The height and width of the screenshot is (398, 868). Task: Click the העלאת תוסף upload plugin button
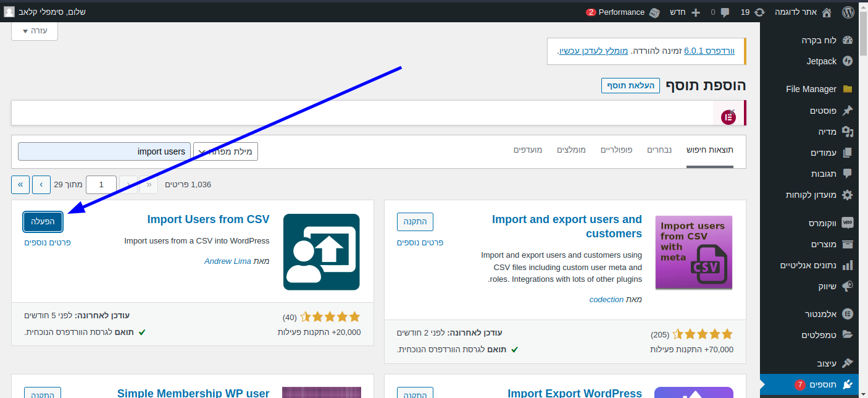[630, 86]
